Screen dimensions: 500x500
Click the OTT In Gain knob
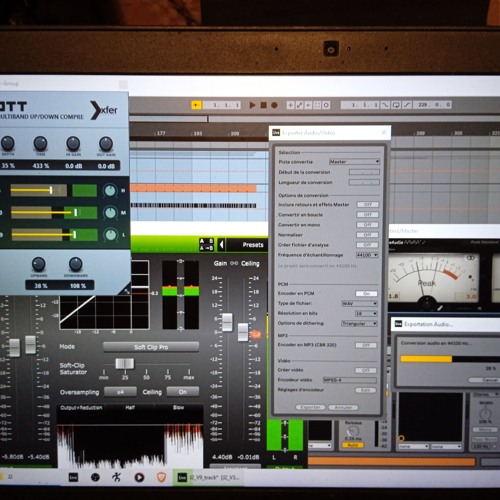pyautogui.click(x=73, y=143)
